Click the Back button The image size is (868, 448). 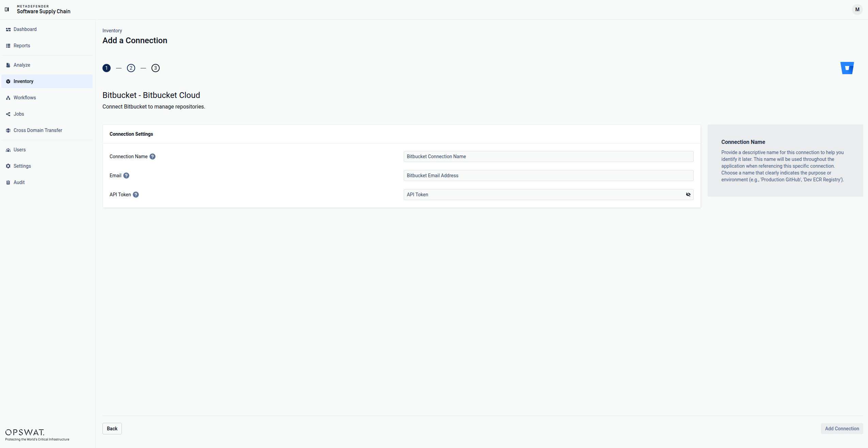pos(112,429)
